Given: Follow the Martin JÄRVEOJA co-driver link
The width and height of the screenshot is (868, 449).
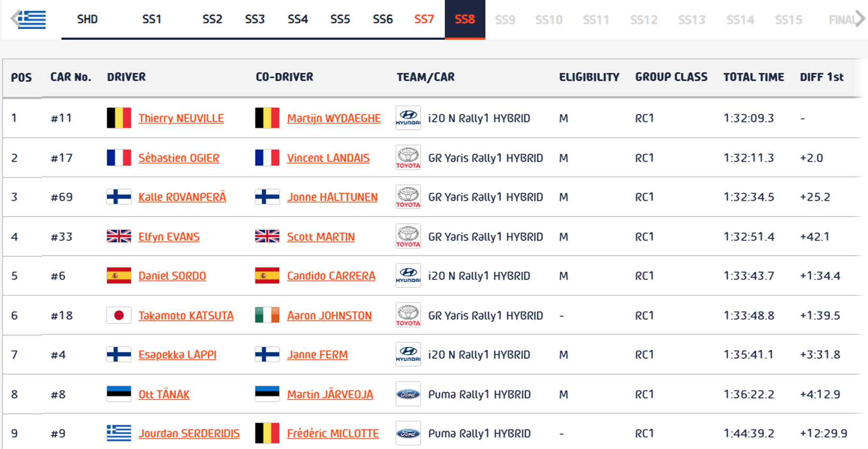Looking at the screenshot, I should (330, 395).
